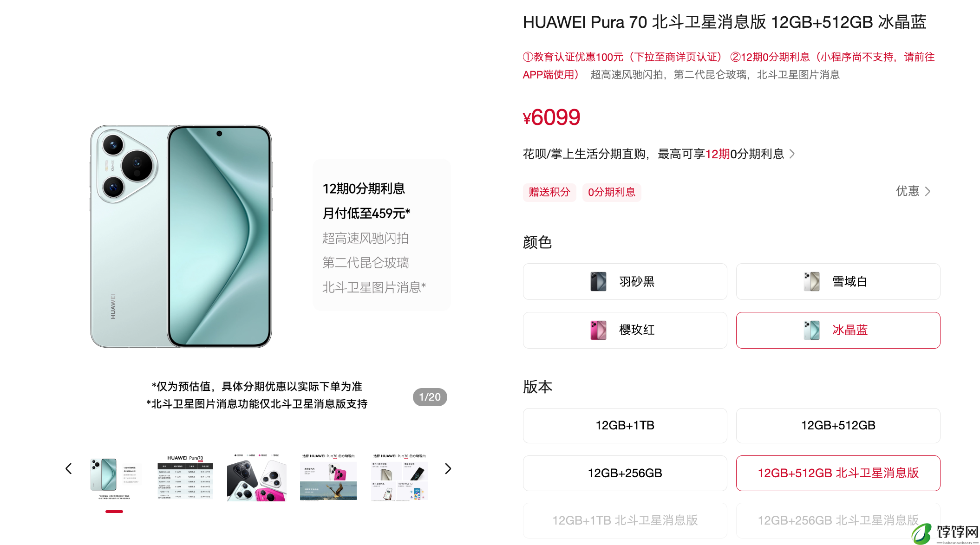View the four-color phones thumbnail

click(256, 477)
